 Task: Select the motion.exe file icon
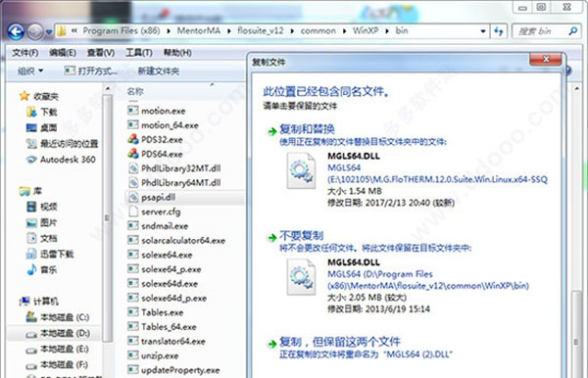click(x=133, y=111)
